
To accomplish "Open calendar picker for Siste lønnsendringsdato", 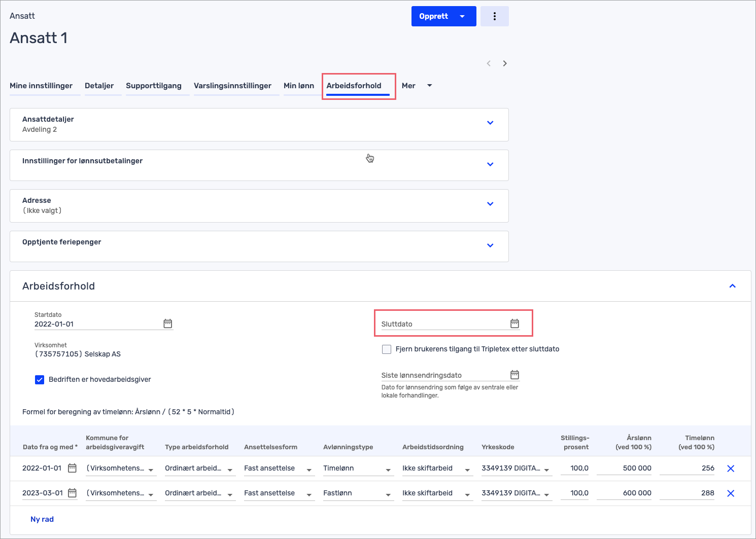I will pyautogui.click(x=514, y=375).
